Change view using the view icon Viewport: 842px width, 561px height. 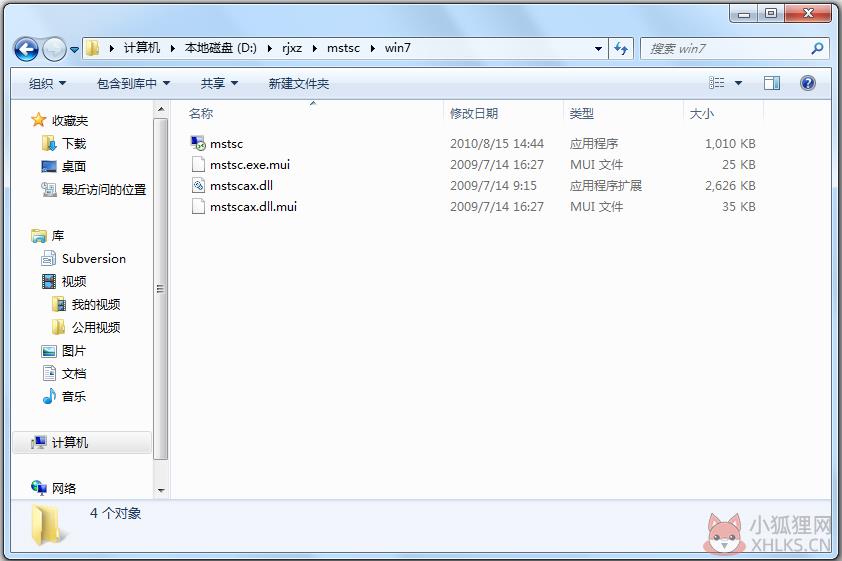716,83
